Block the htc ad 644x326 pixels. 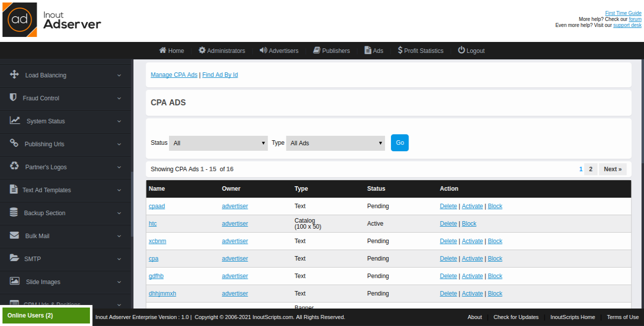(469, 224)
